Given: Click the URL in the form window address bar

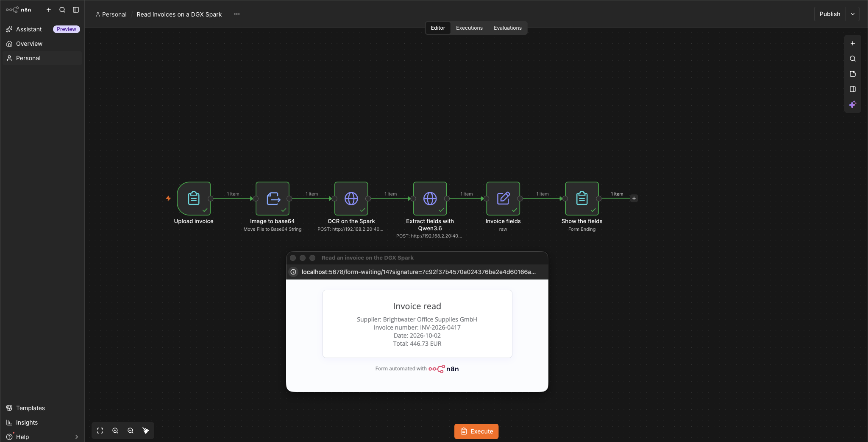Looking at the screenshot, I should pyautogui.click(x=419, y=272).
